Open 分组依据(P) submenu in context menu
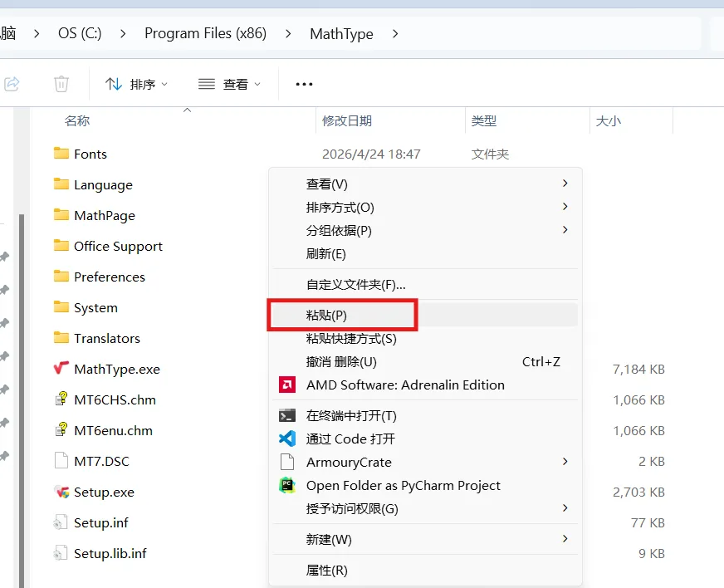Screen dimensions: 724x588 tap(425, 230)
